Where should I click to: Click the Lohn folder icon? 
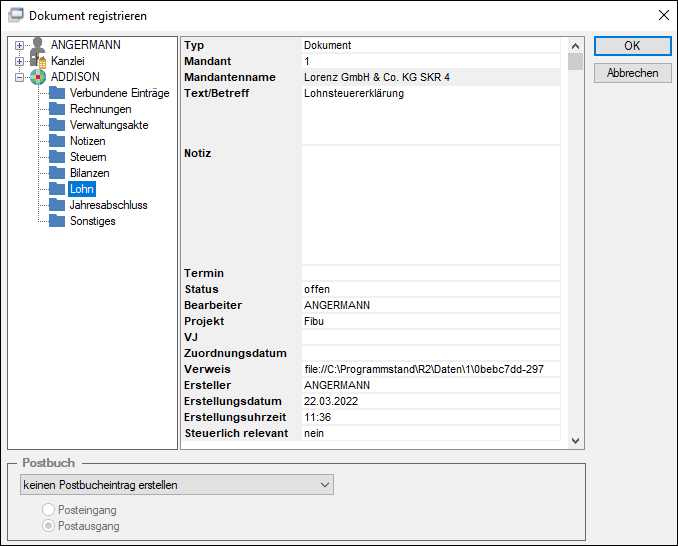tap(57, 189)
